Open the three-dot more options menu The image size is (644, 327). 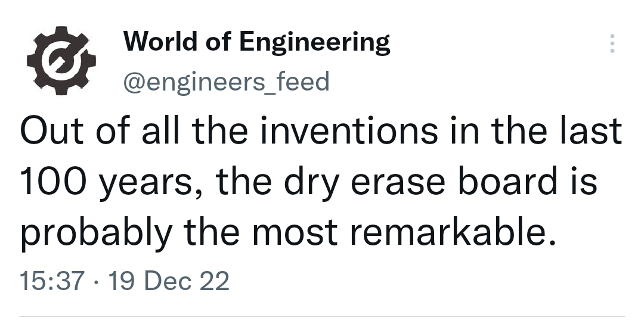tap(611, 45)
